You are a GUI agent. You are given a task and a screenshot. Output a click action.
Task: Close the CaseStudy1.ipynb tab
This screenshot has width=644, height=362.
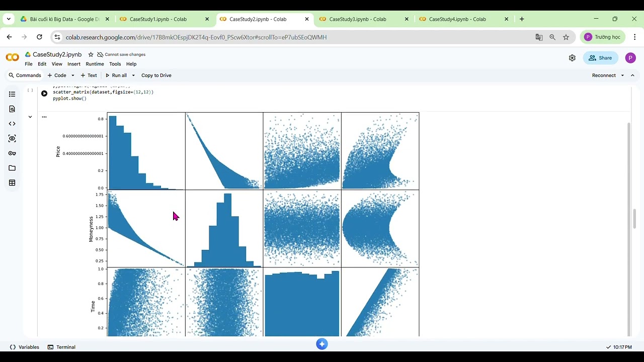click(x=207, y=19)
